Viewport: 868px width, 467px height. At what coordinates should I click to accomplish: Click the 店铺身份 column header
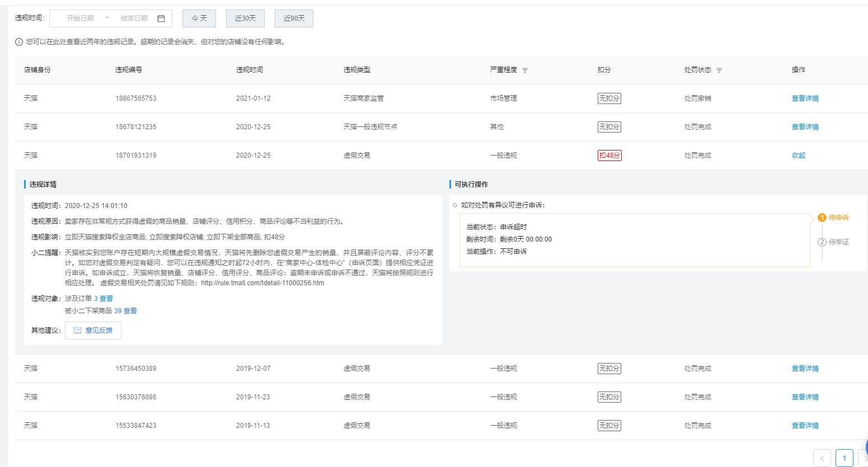click(37, 70)
